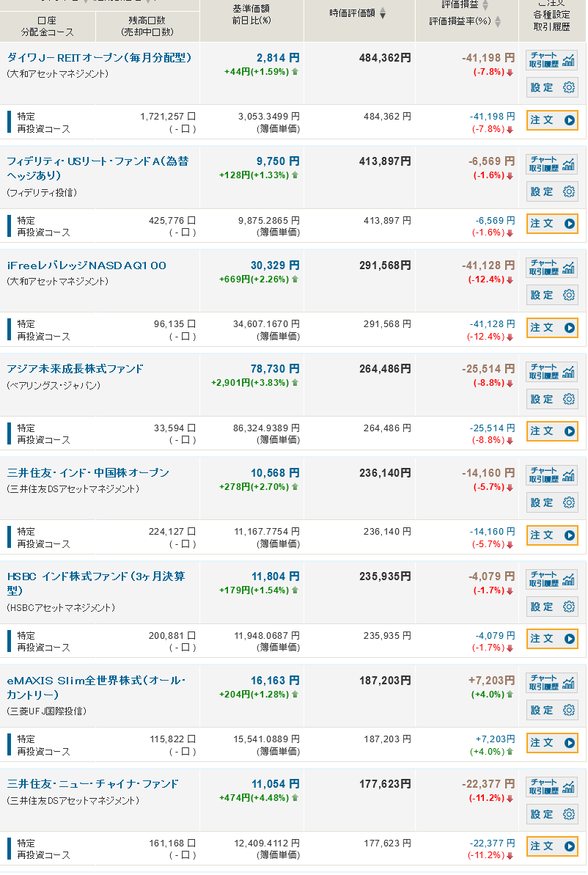Open settings for 三井住友・ニュー・チャイナ・ファンド
The height and width of the screenshot is (875, 588).
552,814
